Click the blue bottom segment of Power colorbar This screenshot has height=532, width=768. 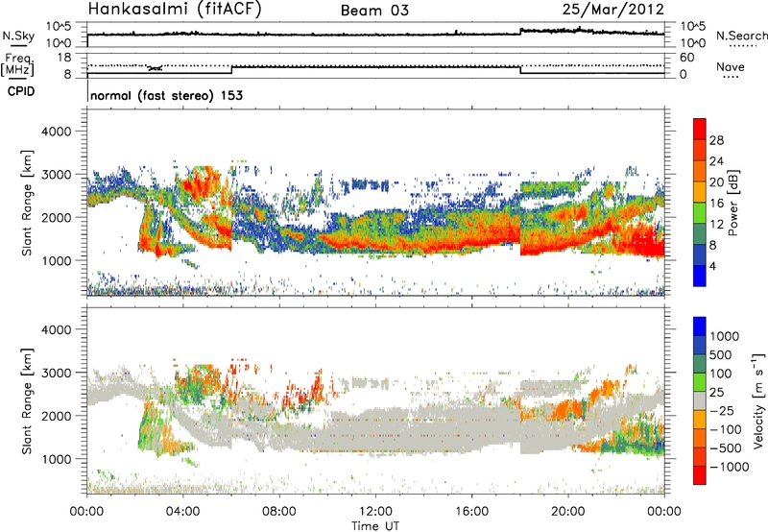pyautogui.click(x=700, y=276)
